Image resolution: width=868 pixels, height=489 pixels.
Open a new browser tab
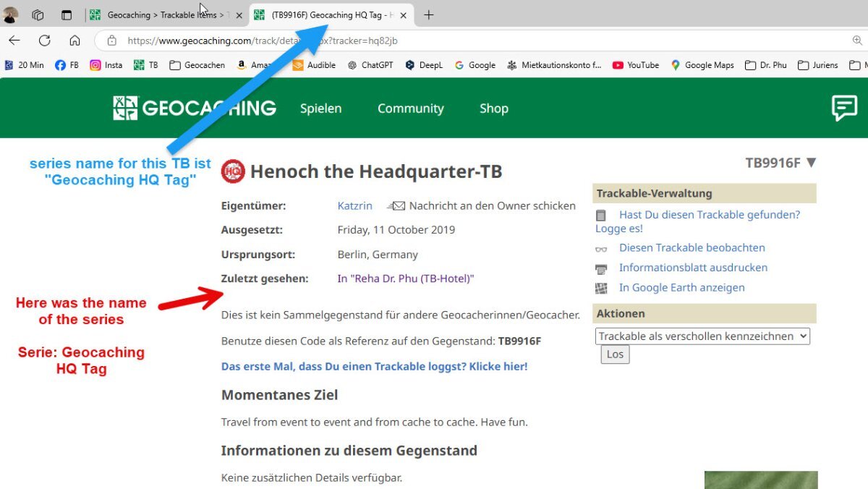(x=429, y=15)
